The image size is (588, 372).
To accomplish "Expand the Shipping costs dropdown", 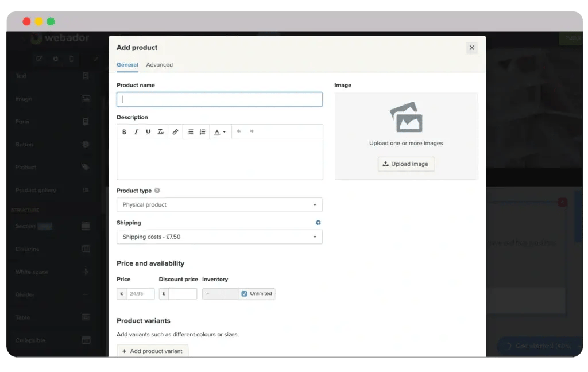I will pyautogui.click(x=219, y=237).
